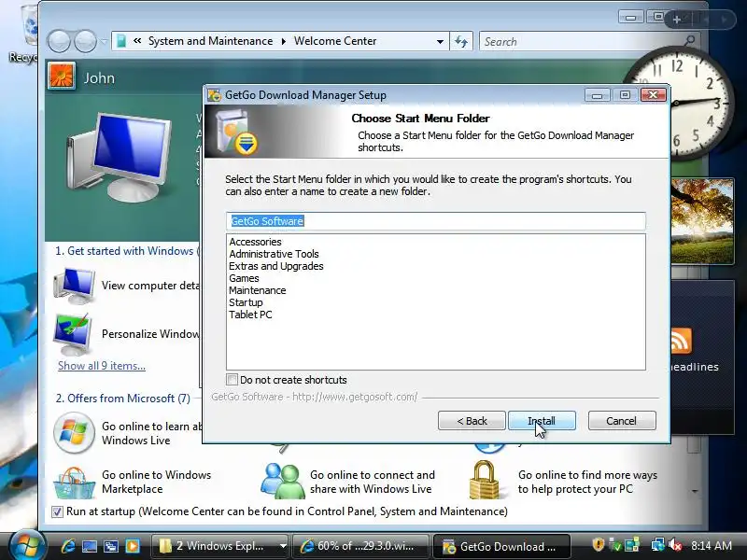Switch to GetGo Download taskbar button
The width and height of the screenshot is (747, 560).
tap(501, 546)
